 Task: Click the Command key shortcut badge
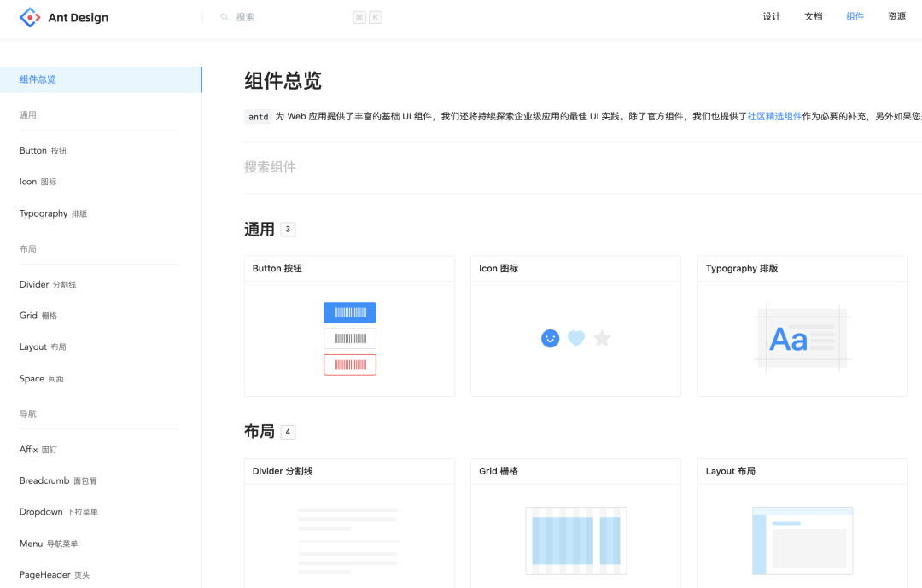coord(359,17)
